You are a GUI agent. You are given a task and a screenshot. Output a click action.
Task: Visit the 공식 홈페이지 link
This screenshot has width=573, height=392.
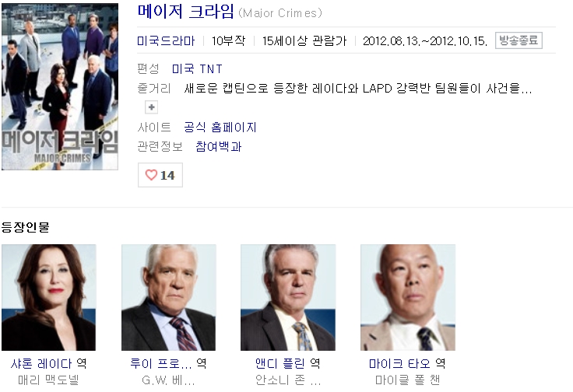click(220, 127)
